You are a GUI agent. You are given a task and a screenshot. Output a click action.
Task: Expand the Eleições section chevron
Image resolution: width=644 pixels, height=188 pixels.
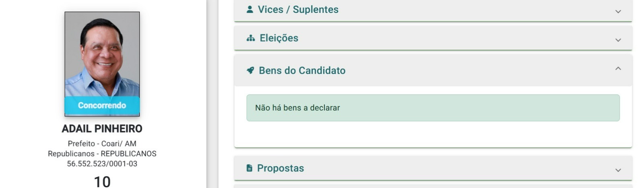[618, 40]
